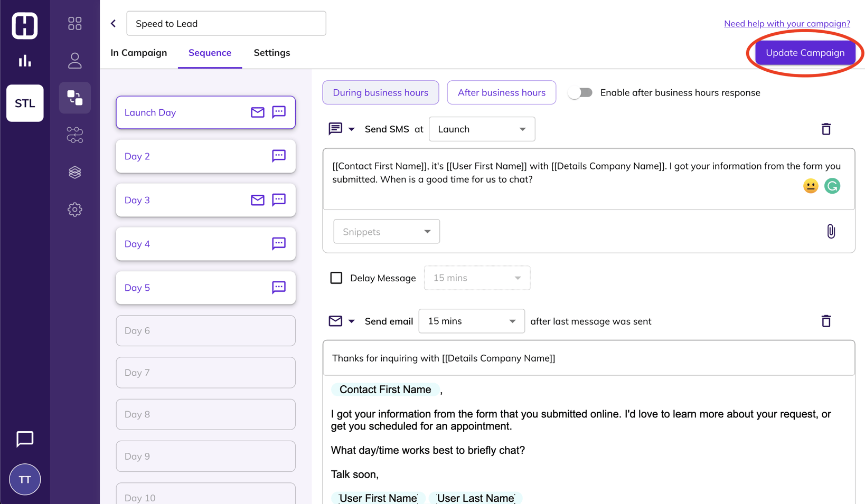The height and width of the screenshot is (504, 865).
Task: Switch to the In Campaign tab
Action: tap(138, 53)
